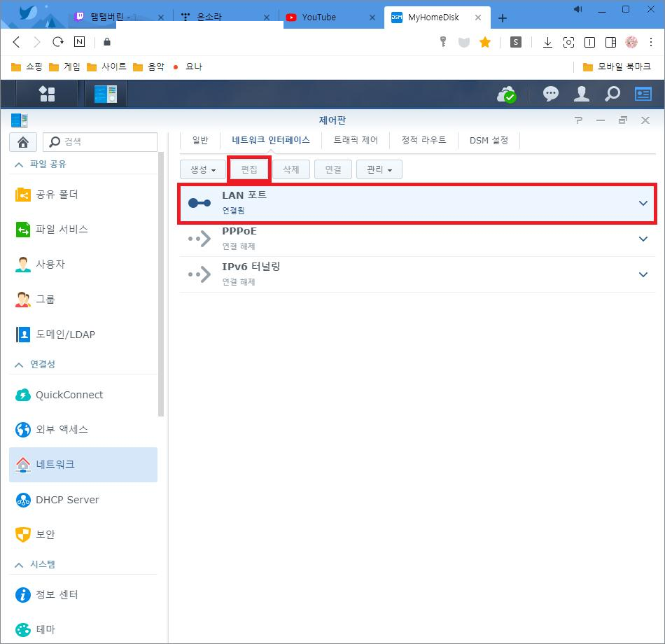Click the Control Panel home icon
Image resolution: width=665 pixels, height=644 pixels.
[22, 142]
